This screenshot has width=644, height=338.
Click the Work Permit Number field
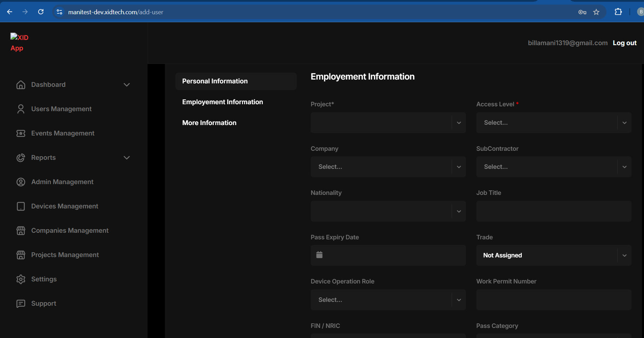(553, 300)
